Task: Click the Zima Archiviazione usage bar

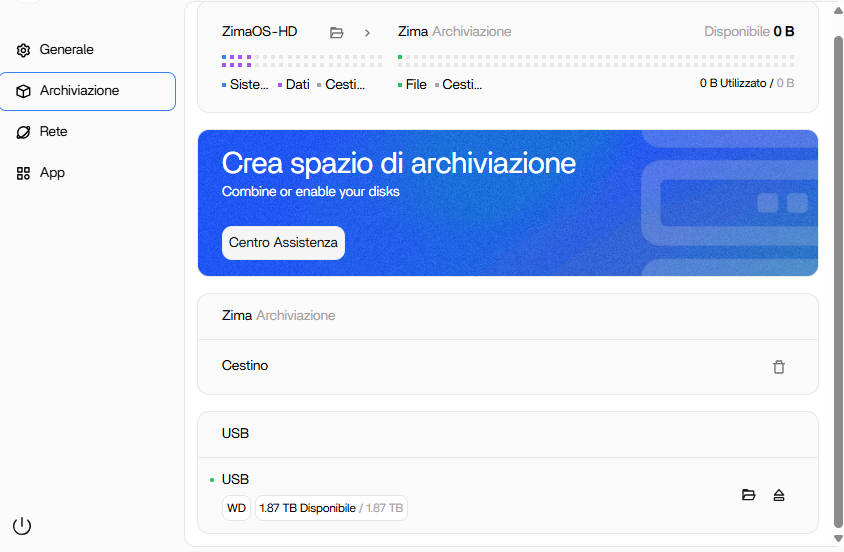Action: click(x=596, y=62)
